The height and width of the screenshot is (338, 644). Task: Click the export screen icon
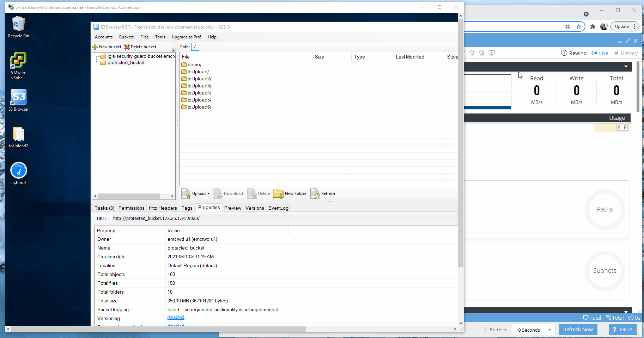pos(492,53)
